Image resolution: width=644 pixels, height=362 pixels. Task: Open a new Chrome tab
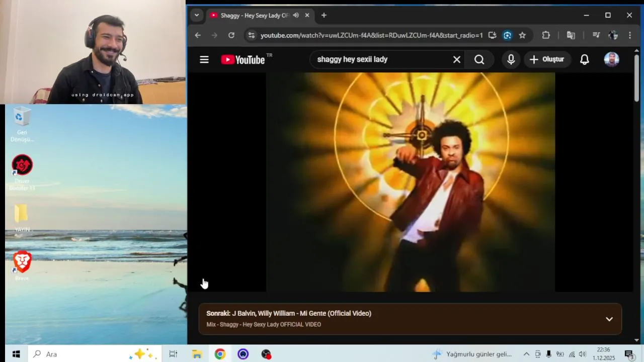[x=324, y=15]
